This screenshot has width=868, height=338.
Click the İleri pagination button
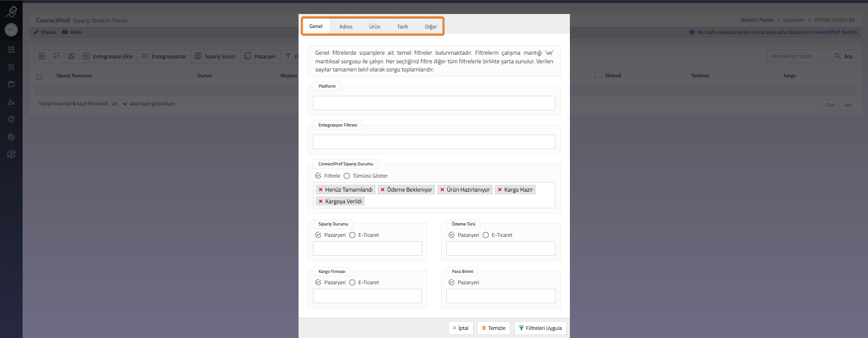click(848, 105)
